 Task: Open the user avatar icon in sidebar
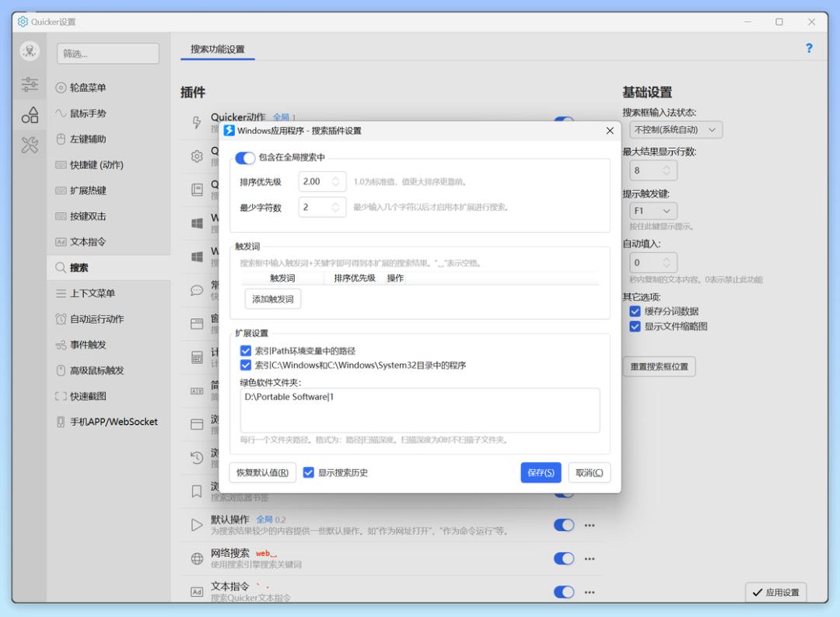click(x=30, y=51)
